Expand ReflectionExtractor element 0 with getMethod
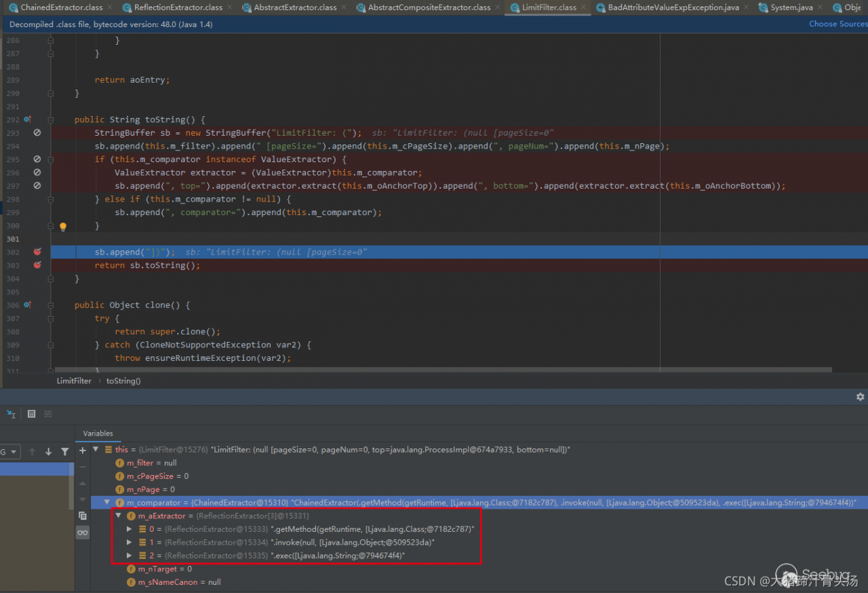Viewport: 868px width, 593px height. click(130, 529)
